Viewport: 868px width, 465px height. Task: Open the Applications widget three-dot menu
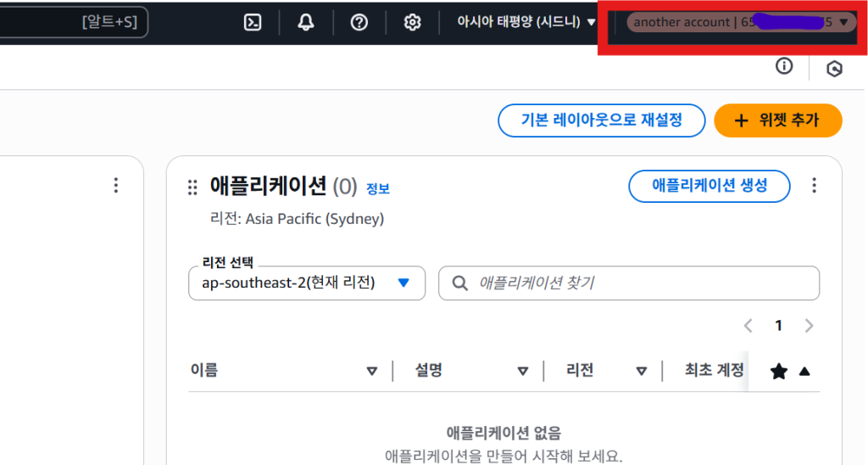tap(814, 185)
